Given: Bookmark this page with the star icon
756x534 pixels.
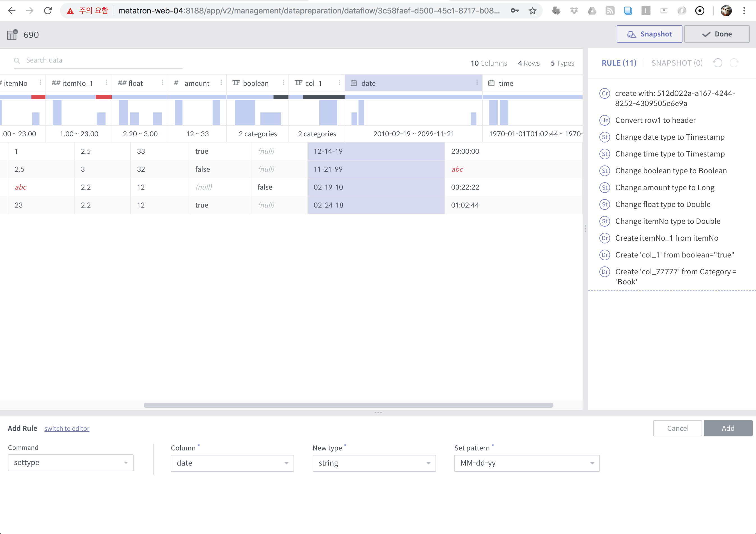Looking at the screenshot, I should tap(532, 11).
